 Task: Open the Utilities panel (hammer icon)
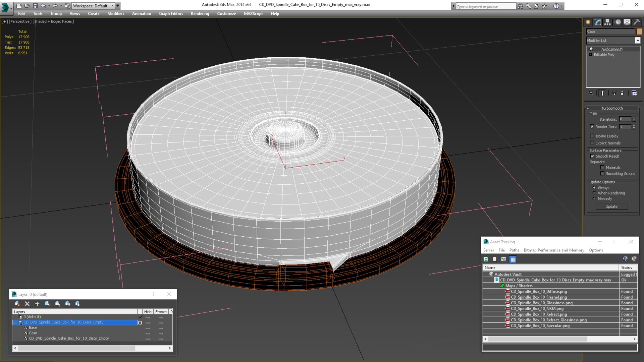(x=636, y=22)
